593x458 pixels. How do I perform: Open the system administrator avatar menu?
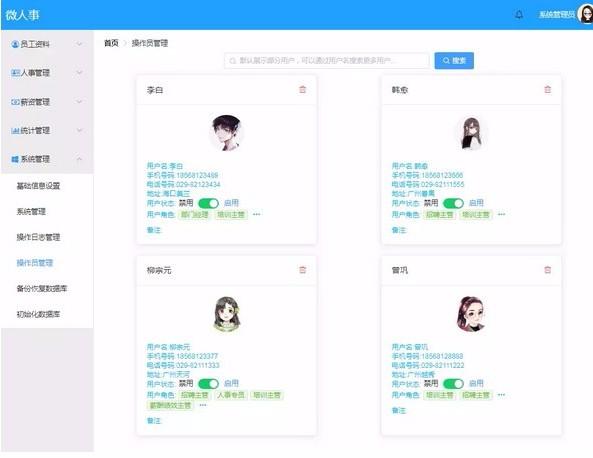coord(585,15)
